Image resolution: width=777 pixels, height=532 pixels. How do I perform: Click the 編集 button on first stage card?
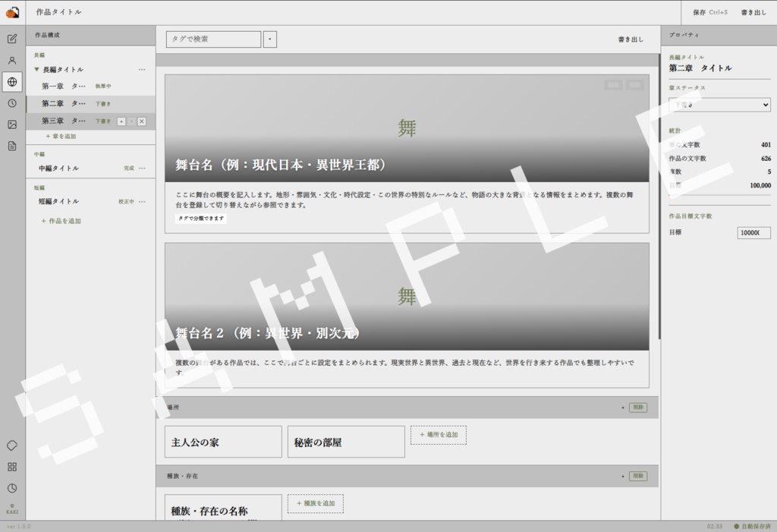[613, 85]
